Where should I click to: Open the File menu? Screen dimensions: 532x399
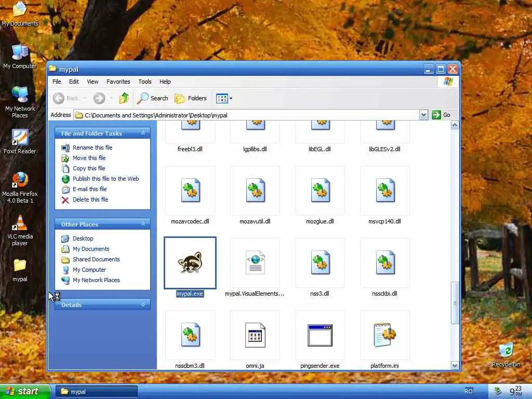(57, 82)
